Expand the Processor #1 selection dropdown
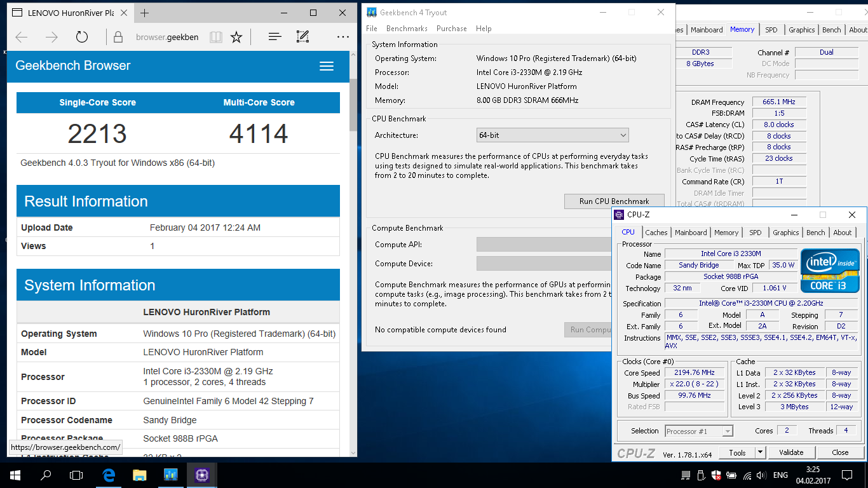Screen dimensions: 868x488 (699, 431)
